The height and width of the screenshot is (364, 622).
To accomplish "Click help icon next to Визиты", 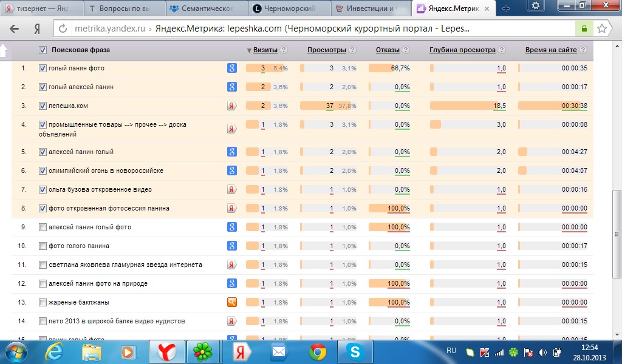I will pyautogui.click(x=284, y=50).
